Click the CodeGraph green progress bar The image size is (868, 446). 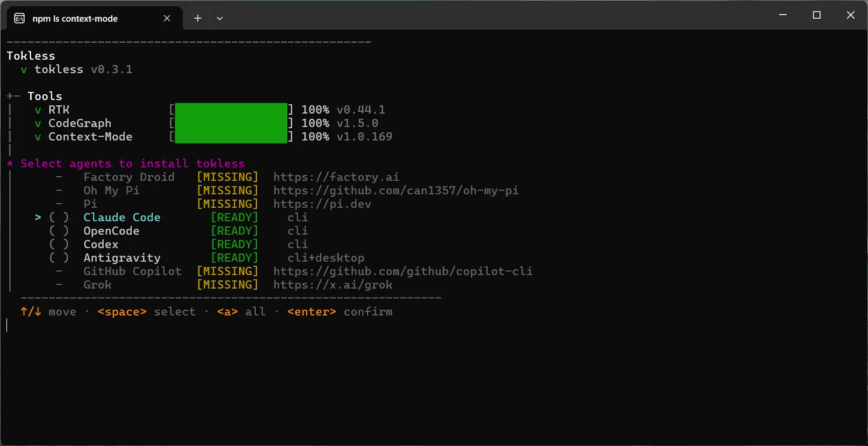pyautogui.click(x=231, y=123)
